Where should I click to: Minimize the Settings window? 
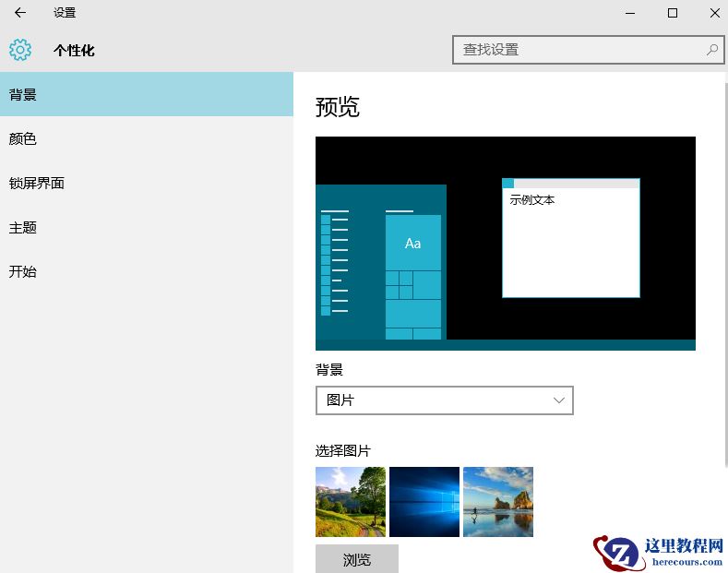(630, 13)
